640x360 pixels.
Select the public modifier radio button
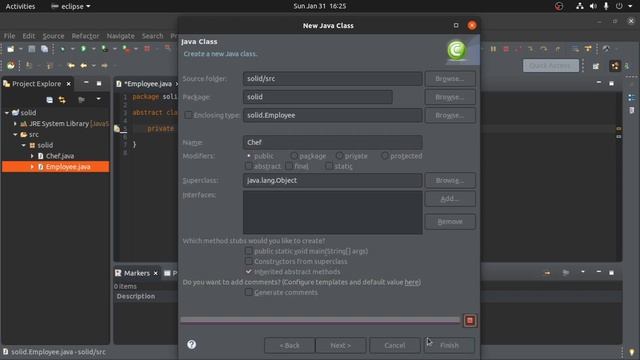(249, 156)
